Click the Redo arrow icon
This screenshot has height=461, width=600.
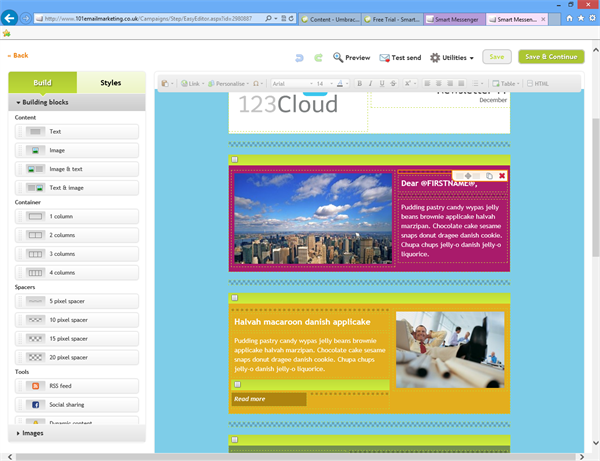(x=318, y=57)
